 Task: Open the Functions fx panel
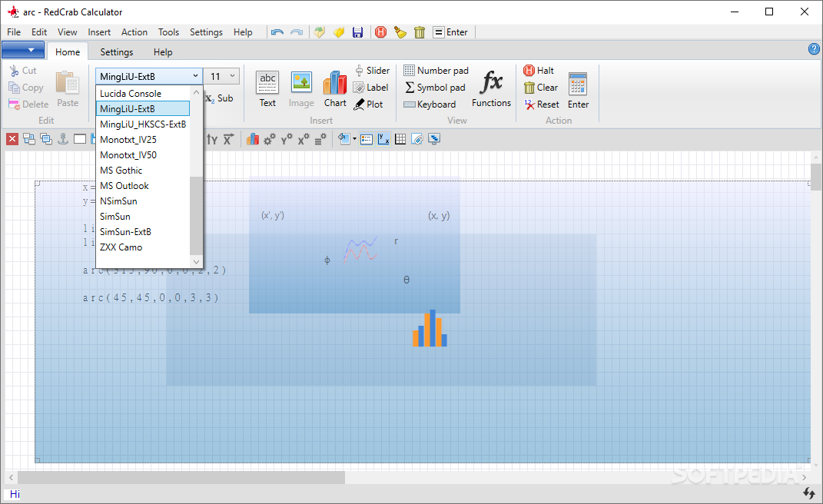click(491, 89)
